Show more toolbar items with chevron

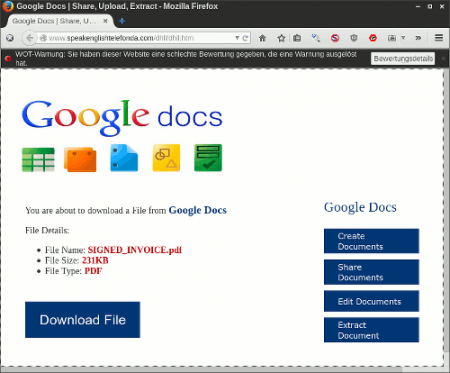pyautogui.click(x=418, y=38)
